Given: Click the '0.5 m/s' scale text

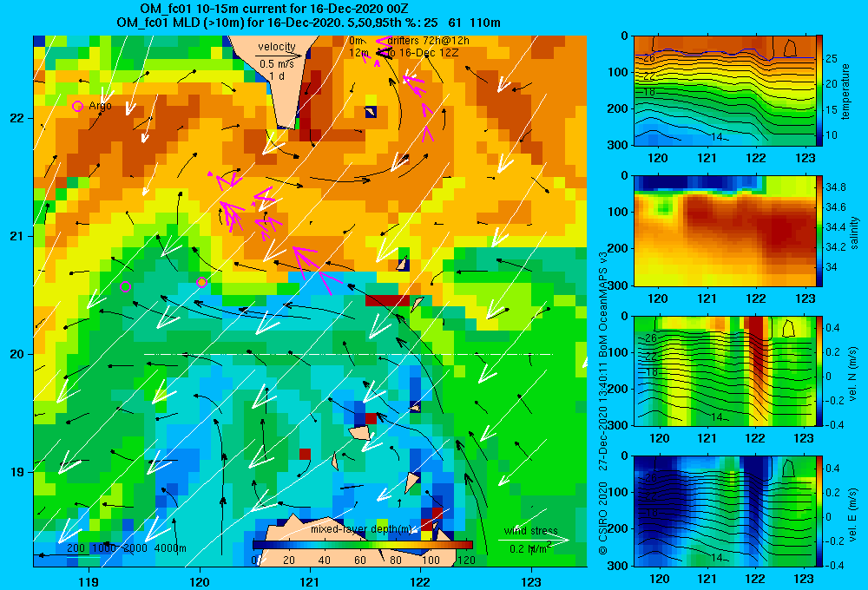Looking at the screenshot, I should click(x=277, y=64).
